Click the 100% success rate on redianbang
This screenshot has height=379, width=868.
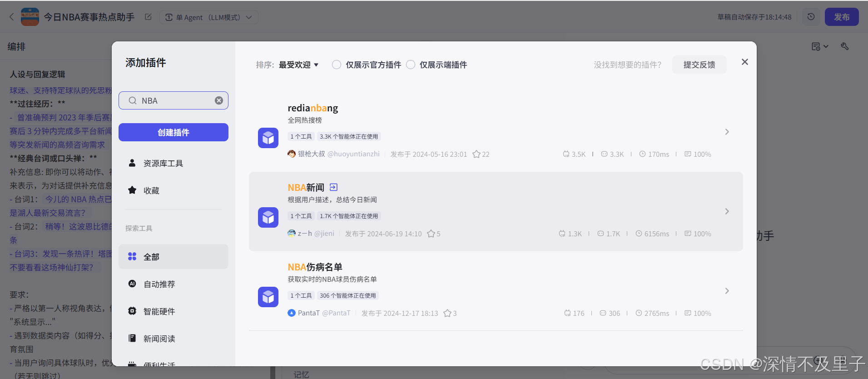tap(698, 154)
